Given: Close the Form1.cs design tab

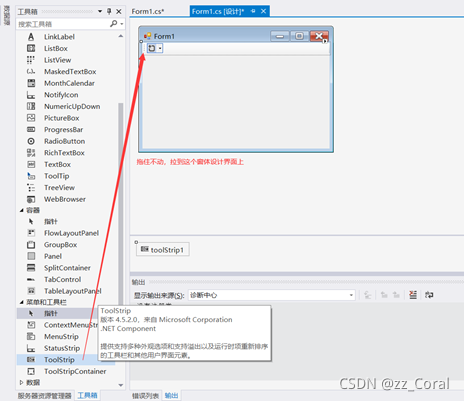Looking at the screenshot, I should tap(263, 11).
